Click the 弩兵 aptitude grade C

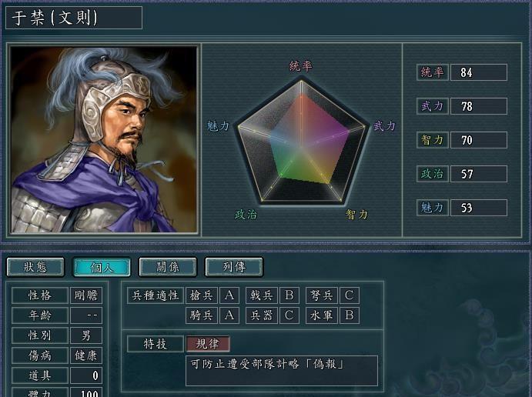pos(350,295)
